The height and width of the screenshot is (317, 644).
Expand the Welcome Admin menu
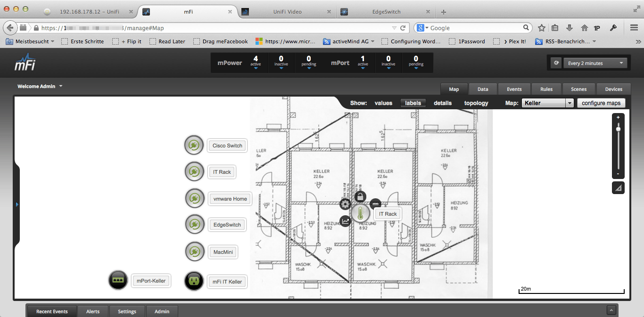click(x=40, y=86)
